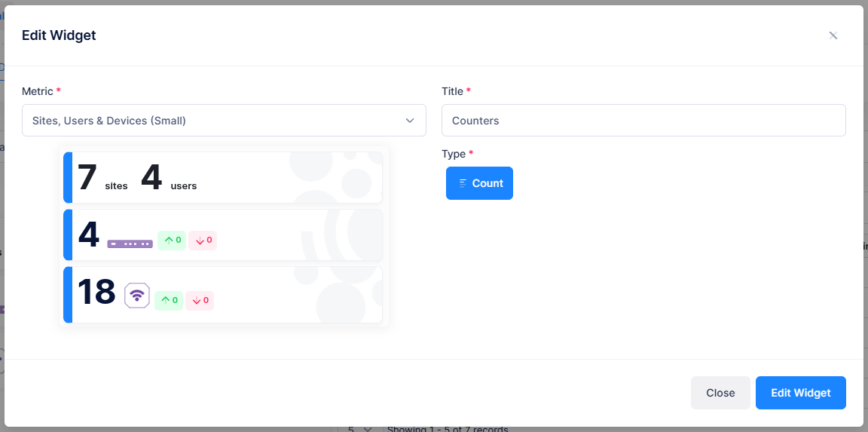Click blue accent bar on sites card
The height and width of the screenshot is (432, 868).
[x=68, y=178]
